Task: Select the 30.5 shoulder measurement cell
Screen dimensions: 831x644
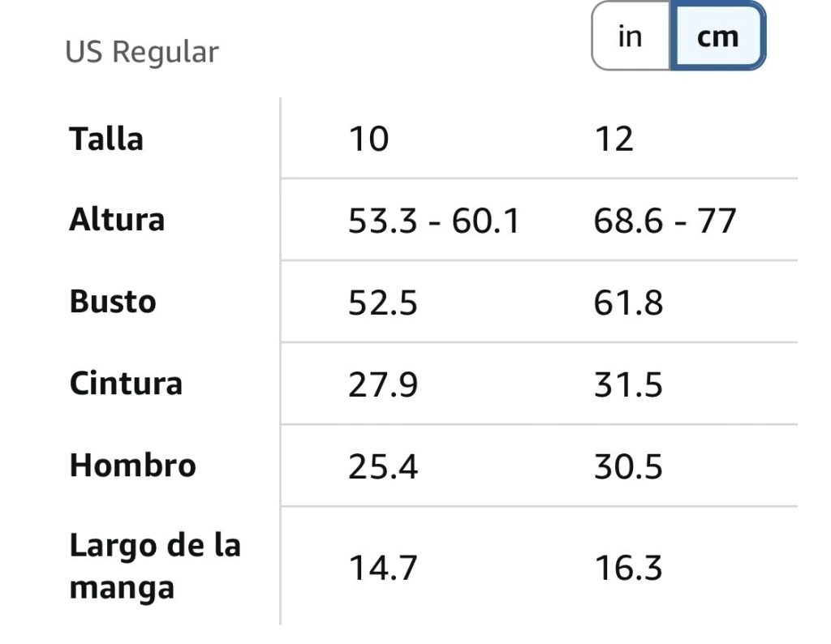Action: click(628, 467)
